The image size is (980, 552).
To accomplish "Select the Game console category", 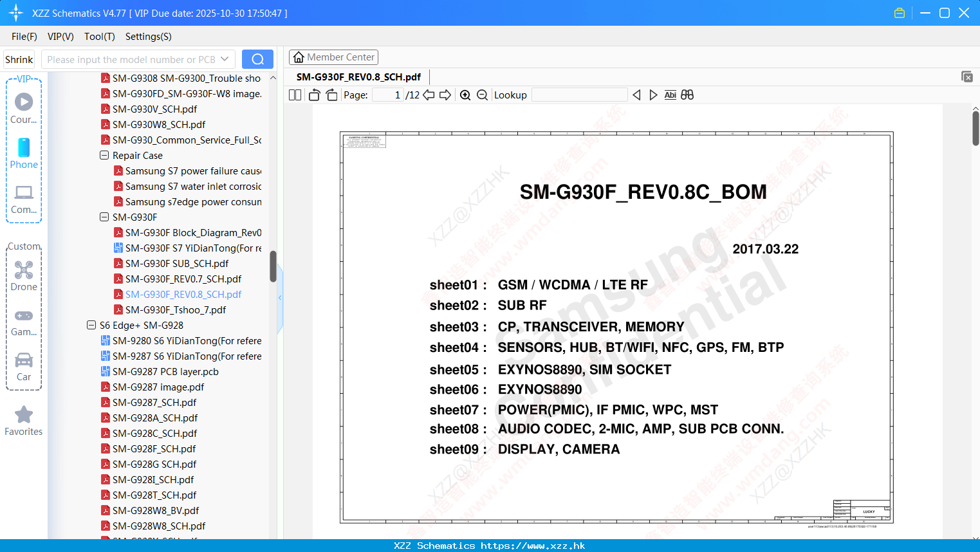I will click(x=24, y=322).
